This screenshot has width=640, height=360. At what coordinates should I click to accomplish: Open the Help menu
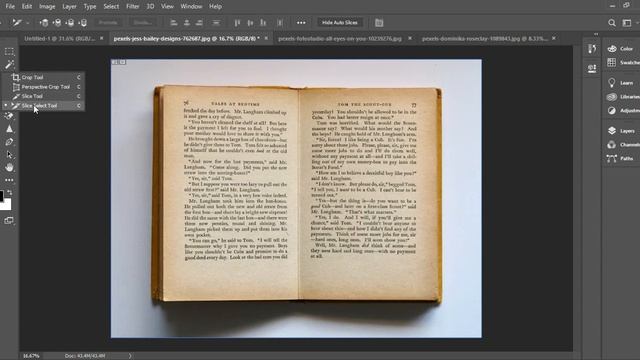tap(215, 7)
